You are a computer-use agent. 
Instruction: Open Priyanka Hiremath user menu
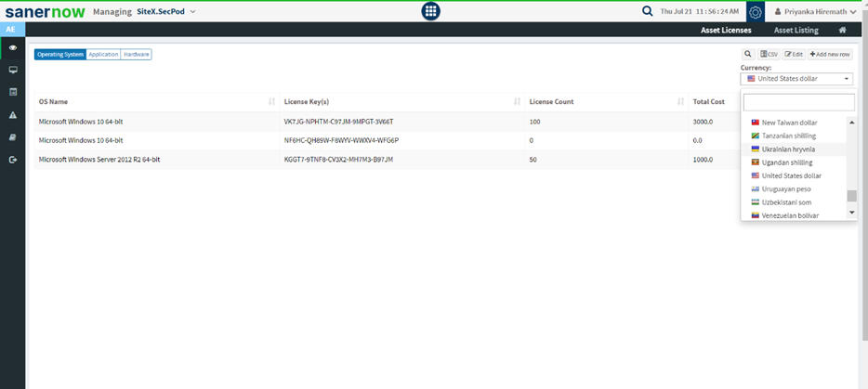tap(815, 12)
